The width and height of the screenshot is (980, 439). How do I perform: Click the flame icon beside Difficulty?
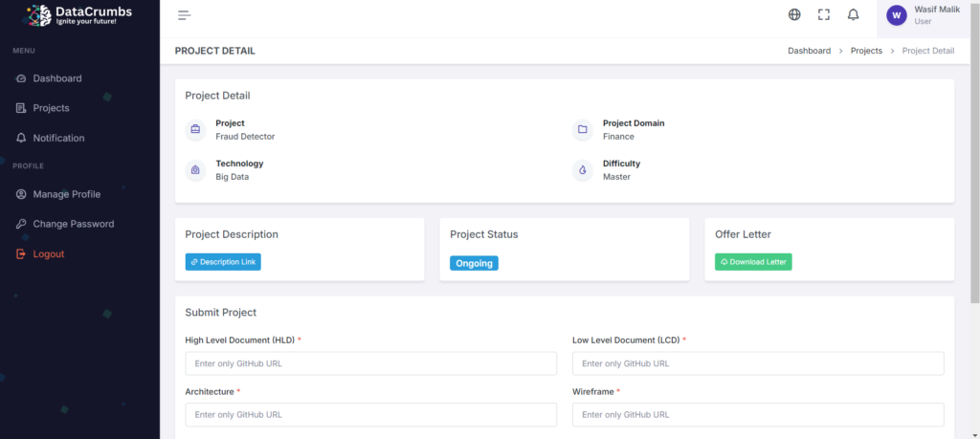coord(583,170)
